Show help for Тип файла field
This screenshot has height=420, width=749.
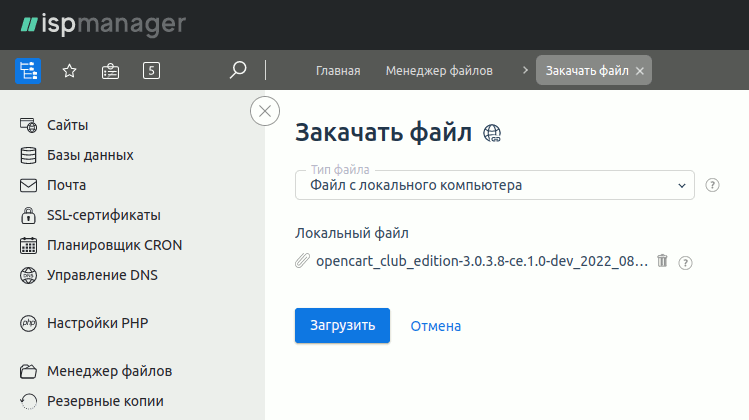click(712, 185)
